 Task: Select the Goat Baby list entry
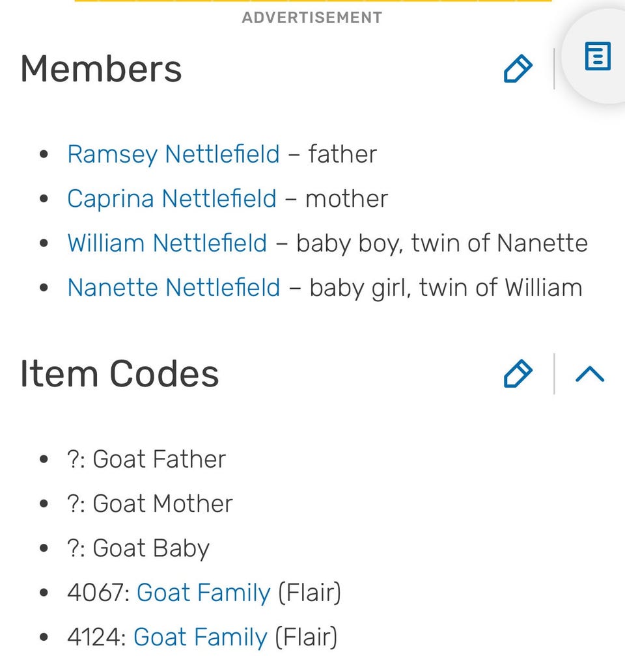point(138,548)
